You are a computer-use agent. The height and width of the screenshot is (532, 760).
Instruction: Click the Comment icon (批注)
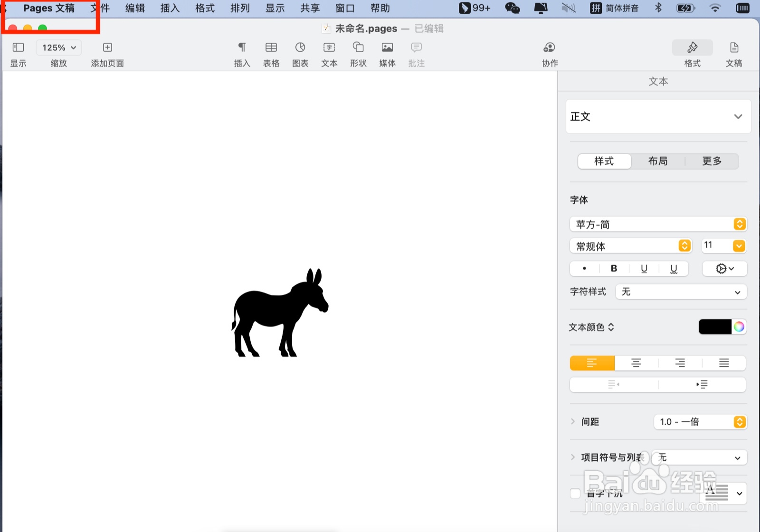417,47
